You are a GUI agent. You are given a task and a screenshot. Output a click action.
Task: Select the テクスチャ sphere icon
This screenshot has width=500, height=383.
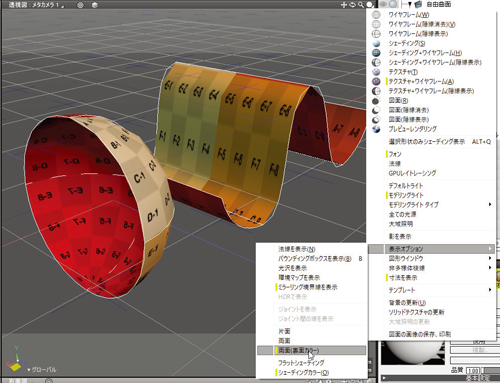[376, 72]
